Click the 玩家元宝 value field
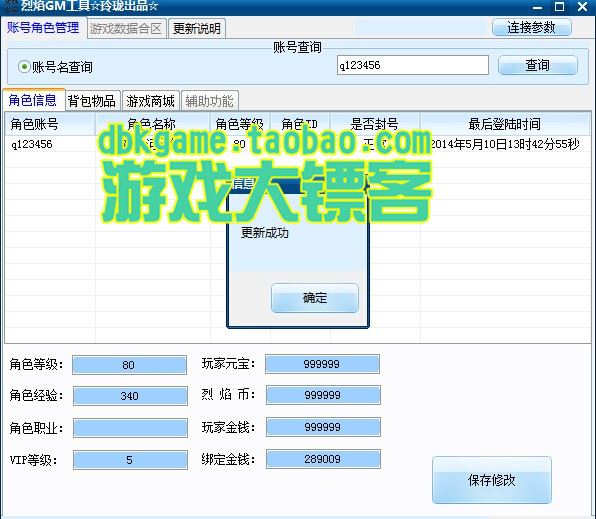 click(x=322, y=364)
